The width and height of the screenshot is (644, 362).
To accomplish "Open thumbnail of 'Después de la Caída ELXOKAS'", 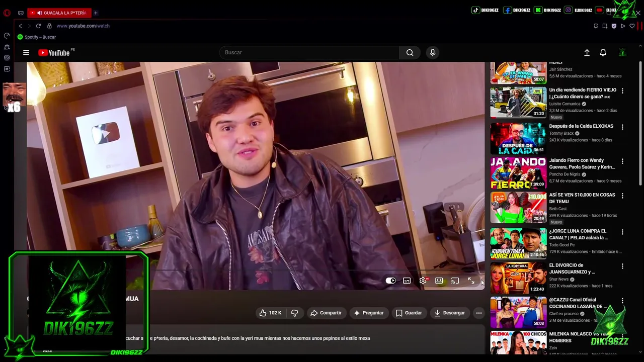I will click(x=518, y=138).
